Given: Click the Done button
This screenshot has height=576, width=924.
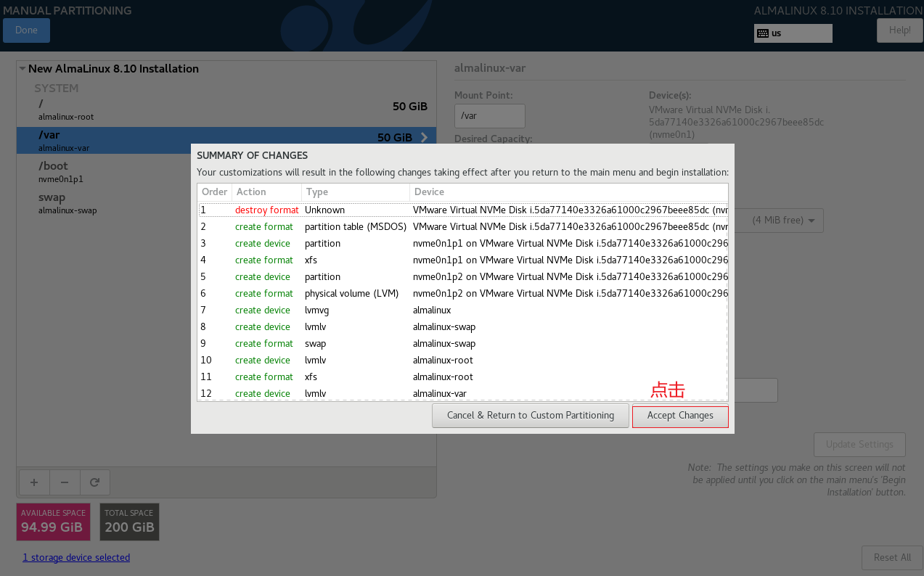Looking at the screenshot, I should coord(26,30).
